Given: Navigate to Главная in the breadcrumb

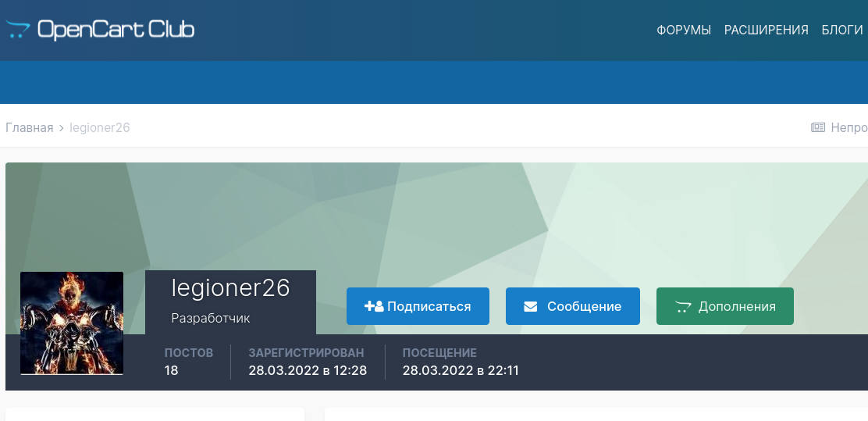Looking at the screenshot, I should click(30, 127).
